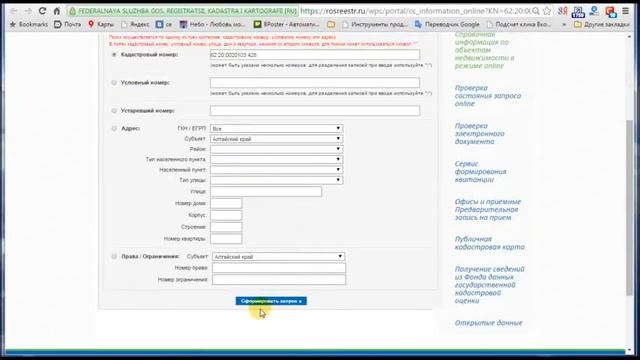Viewport: 640px width, 360px height.
Task: Click the green lock site identity icon
Action: pos(73,11)
